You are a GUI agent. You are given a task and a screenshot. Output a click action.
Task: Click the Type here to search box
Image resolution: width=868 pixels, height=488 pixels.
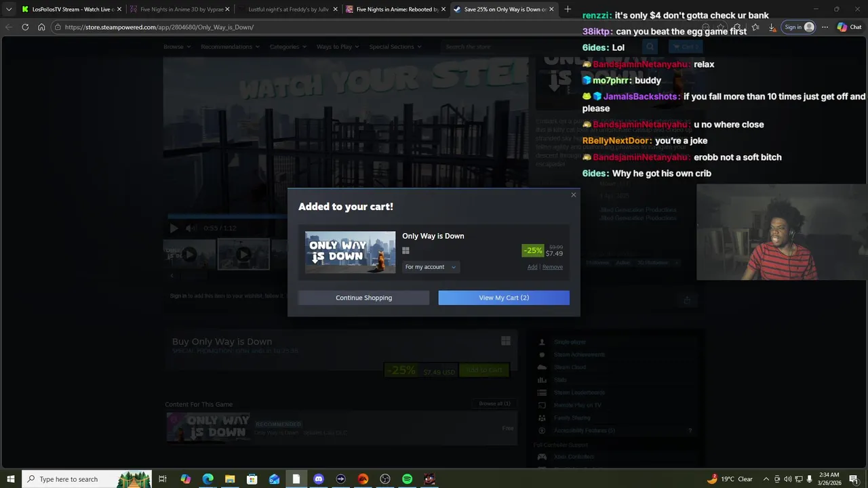tap(87, 479)
